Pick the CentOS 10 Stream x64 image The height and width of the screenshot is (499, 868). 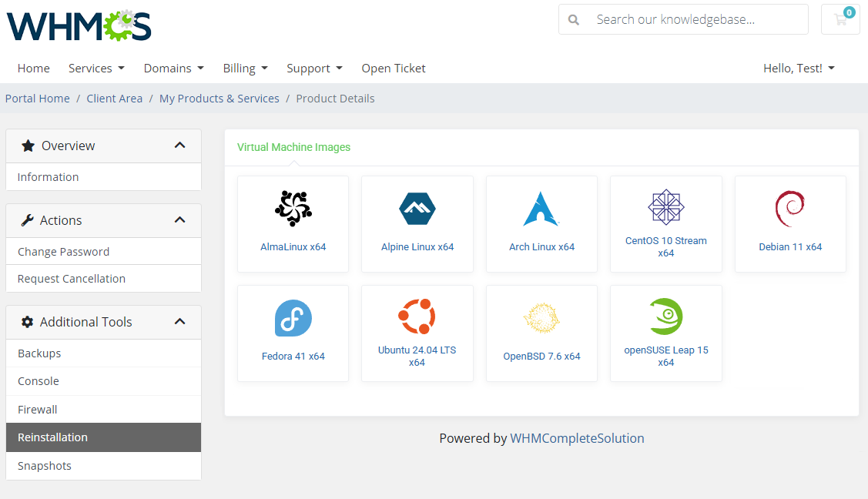(665, 224)
